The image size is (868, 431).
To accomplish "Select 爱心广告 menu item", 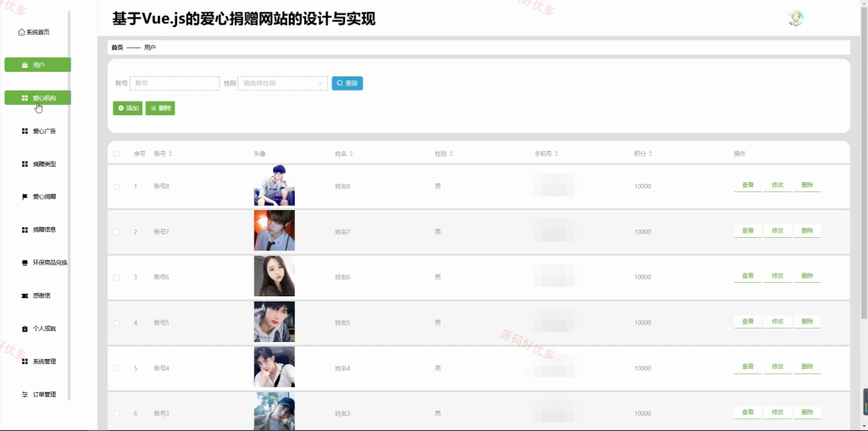I will pyautogui.click(x=37, y=131).
